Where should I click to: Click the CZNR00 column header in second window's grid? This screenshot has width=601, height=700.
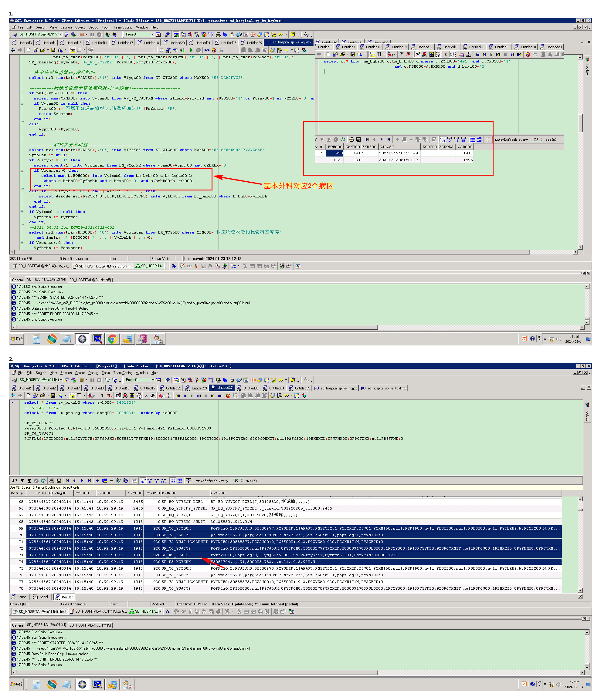coord(218,493)
